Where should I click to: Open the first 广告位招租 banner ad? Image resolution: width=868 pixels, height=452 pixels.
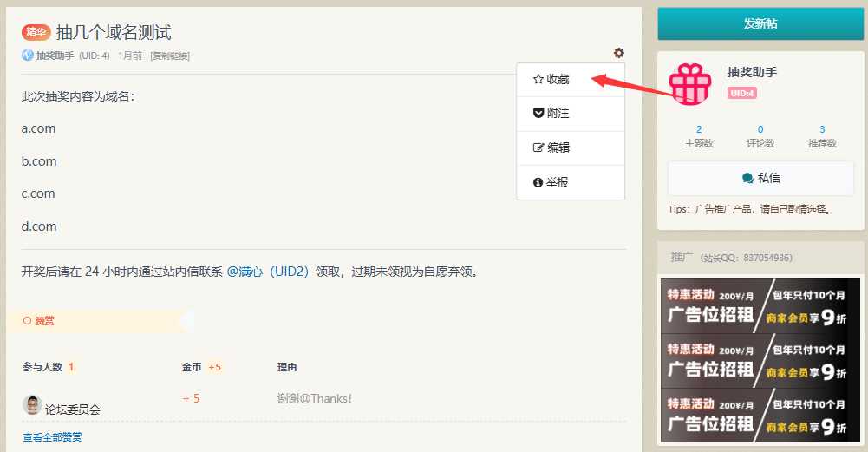coord(760,306)
